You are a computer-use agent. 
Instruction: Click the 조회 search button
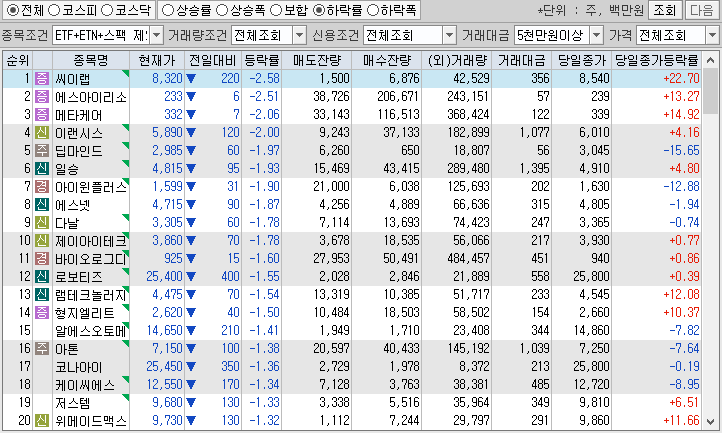coord(664,10)
